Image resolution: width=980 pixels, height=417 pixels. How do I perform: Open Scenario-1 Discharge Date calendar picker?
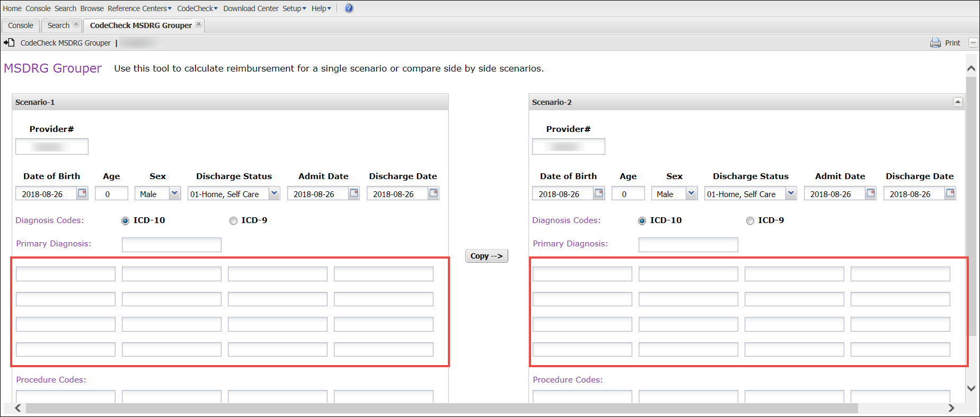pyautogui.click(x=434, y=193)
